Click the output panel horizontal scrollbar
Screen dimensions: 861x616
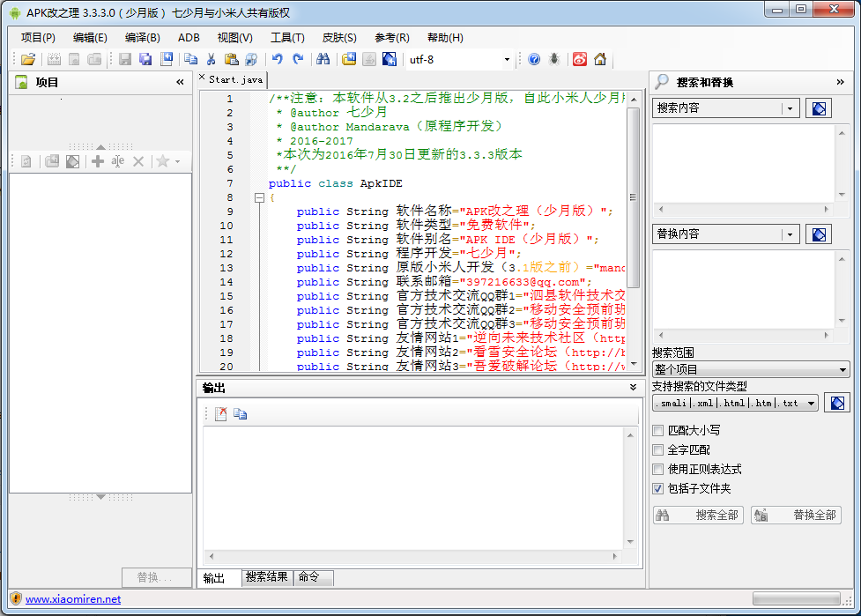tap(413, 556)
